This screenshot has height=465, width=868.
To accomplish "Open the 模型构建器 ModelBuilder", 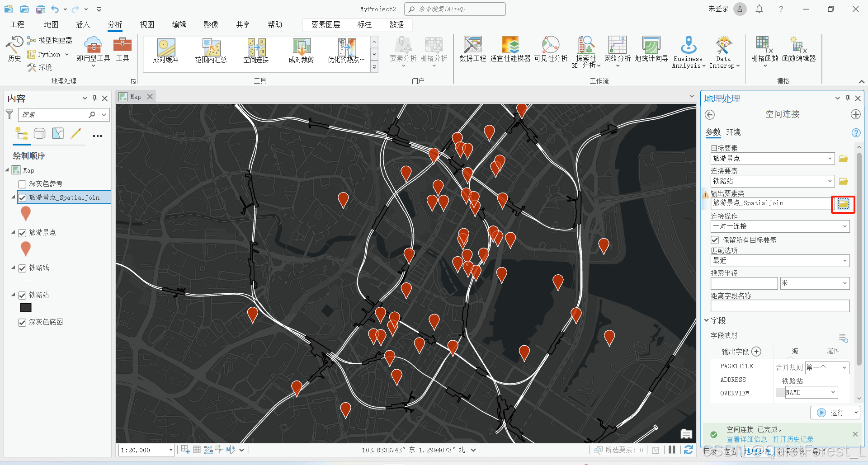I will [x=50, y=41].
